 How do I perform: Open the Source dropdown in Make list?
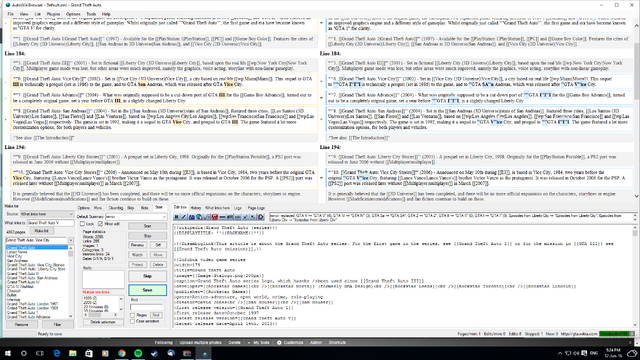(47, 214)
